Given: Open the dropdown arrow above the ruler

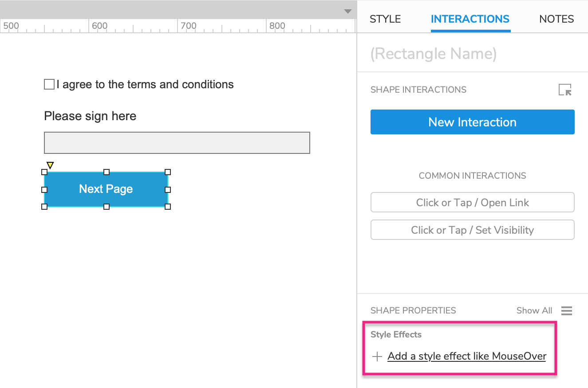Looking at the screenshot, I should pos(348,12).
